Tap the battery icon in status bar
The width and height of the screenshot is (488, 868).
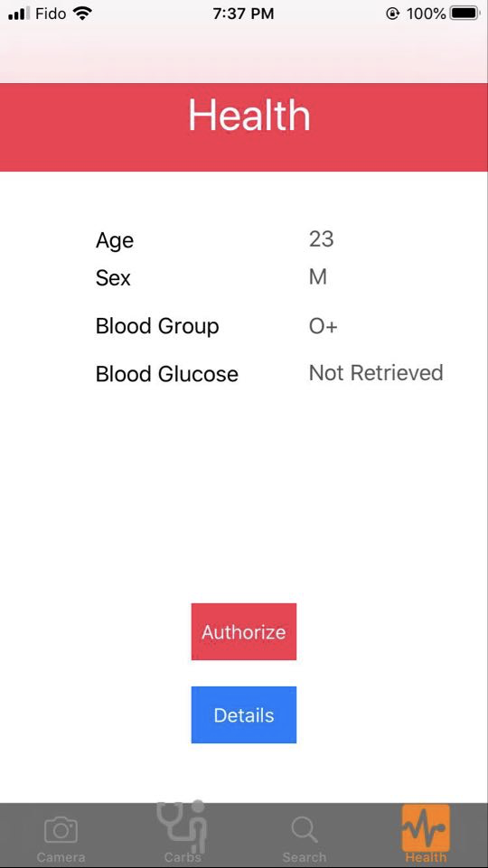point(465,14)
